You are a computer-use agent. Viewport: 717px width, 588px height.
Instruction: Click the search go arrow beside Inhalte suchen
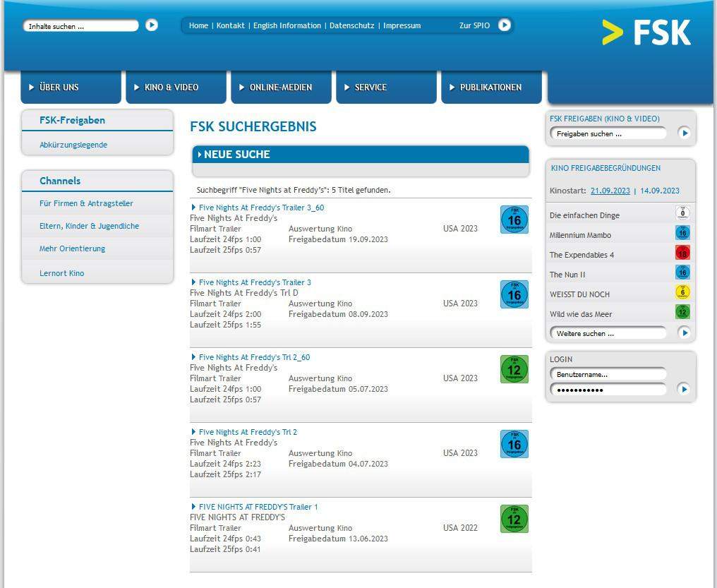click(152, 25)
